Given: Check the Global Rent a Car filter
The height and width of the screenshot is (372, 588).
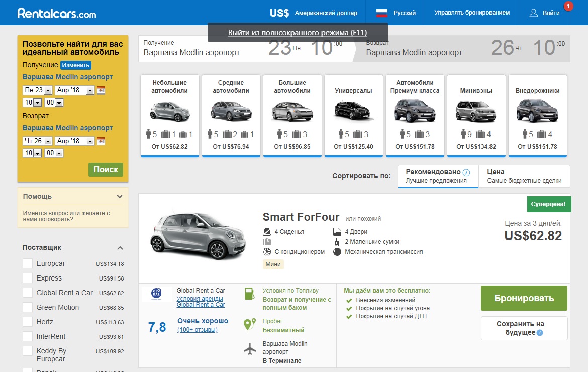Looking at the screenshot, I should point(27,293).
